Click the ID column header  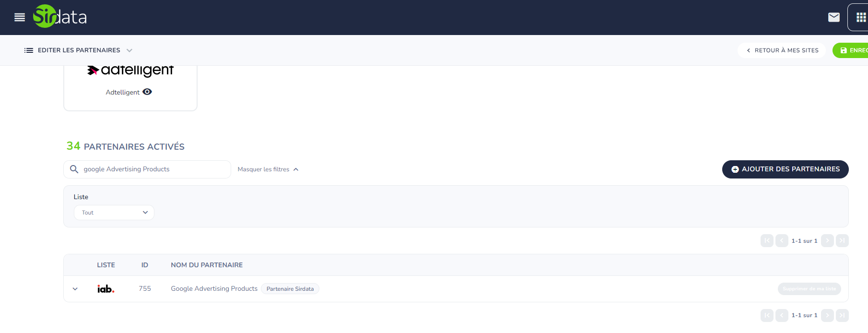click(x=144, y=265)
